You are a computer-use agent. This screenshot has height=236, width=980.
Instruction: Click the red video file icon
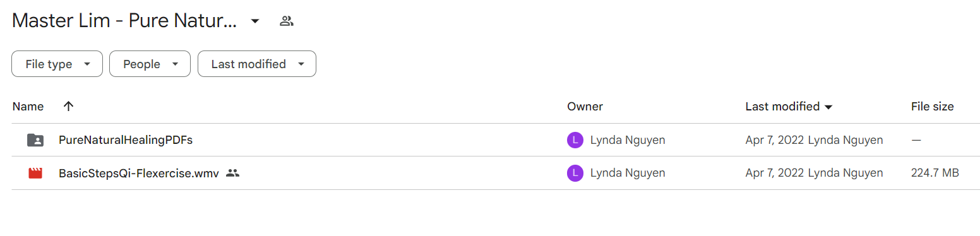(35, 173)
